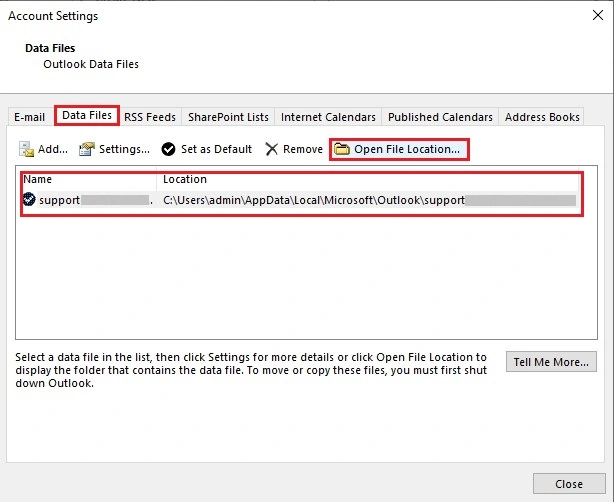Open the RSS Feeds tab

[150, 117]
